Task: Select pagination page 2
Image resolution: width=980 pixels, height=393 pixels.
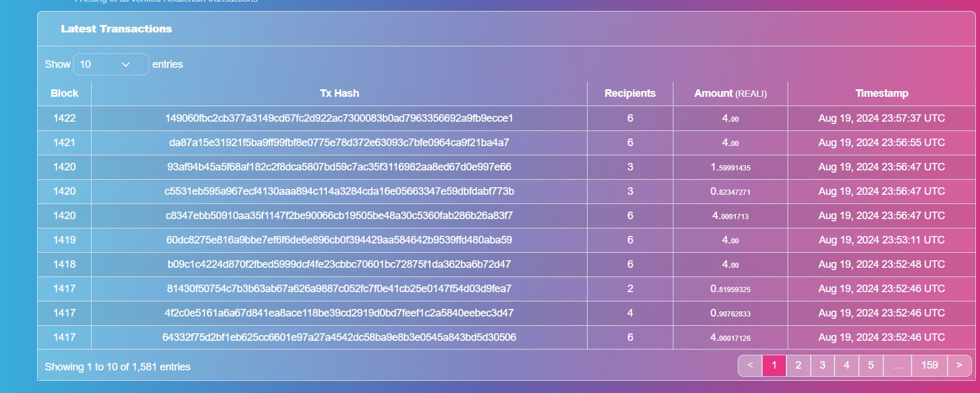Action: (x=798, y=365)
